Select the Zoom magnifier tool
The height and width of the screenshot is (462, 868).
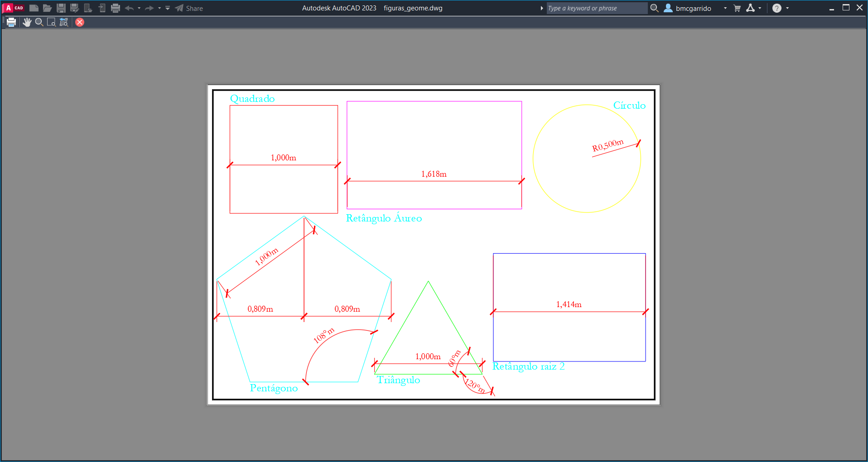point(39,22)
